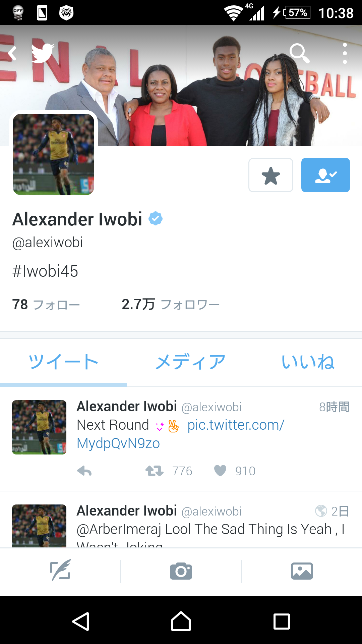Open the photo gallery icon
This screenshot has height=644, width=362.
click(x=302, y=571)
